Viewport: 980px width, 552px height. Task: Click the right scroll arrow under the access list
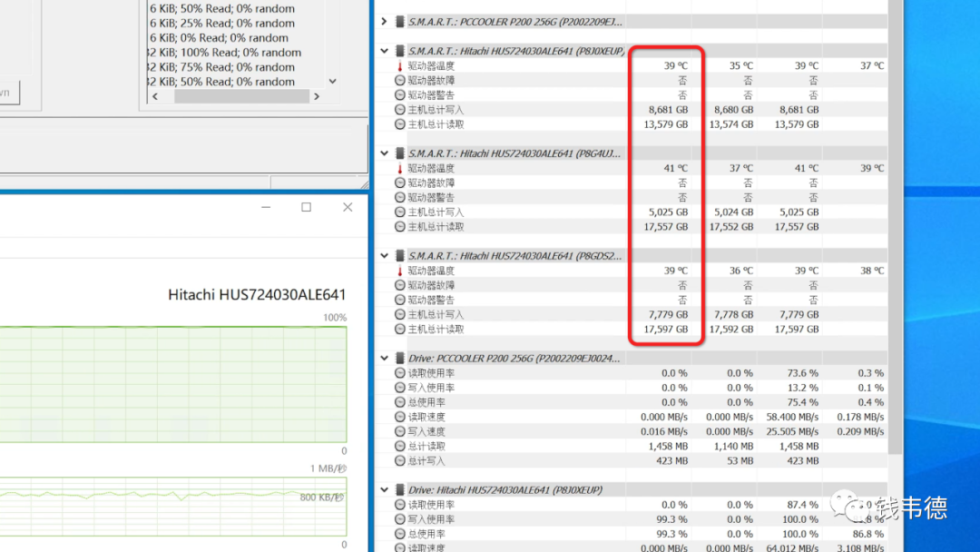pyautogui.click(x=317, y=96)
